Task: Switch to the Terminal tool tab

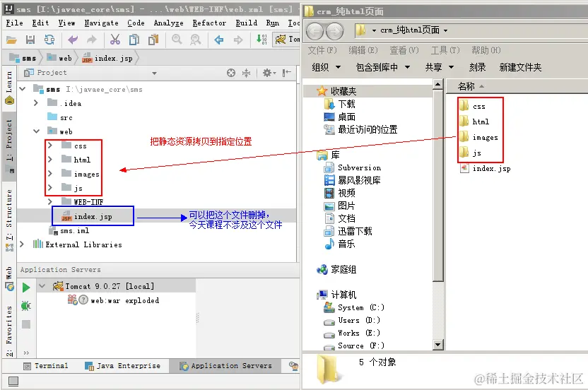Action: (46, 366)
